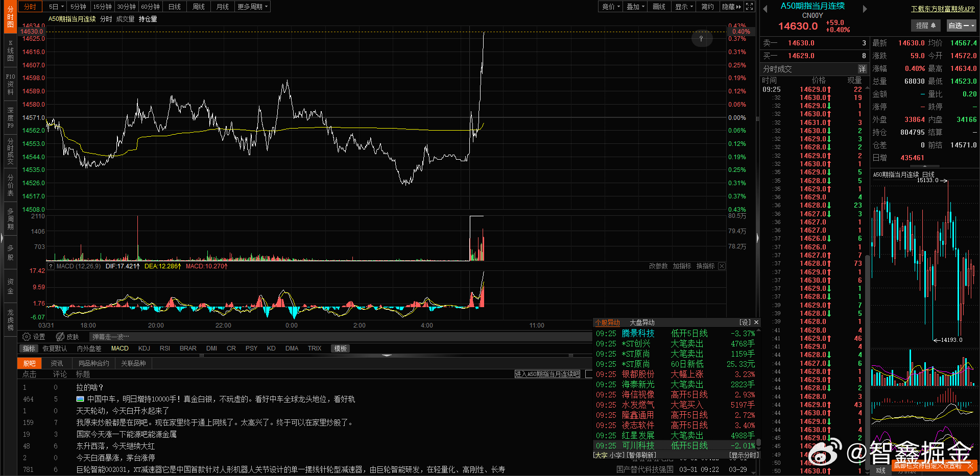
Task: Select the K线图 icon in the left sidebar
Action: [x=9, y=51]
